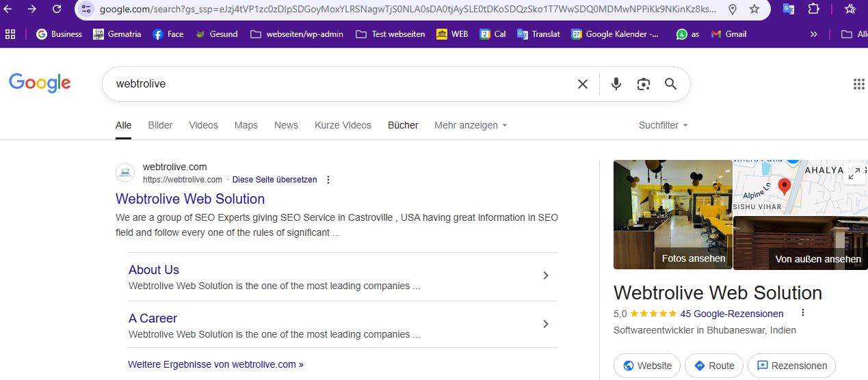Reload the page with the refresh icon

coord(57,9)
